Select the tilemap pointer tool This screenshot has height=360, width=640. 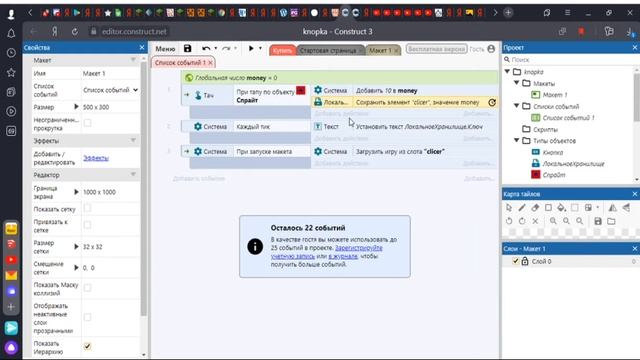[x=509, y=208]
